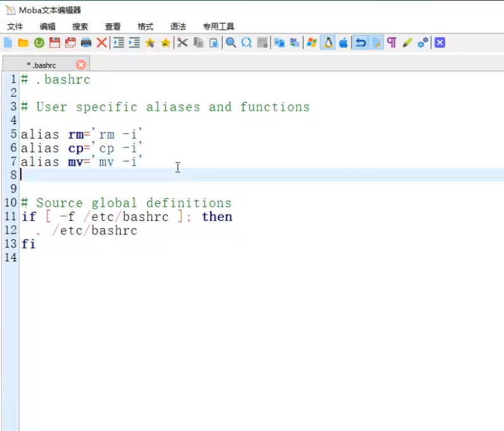This screenshot has width=504, height=431.
Task: Open a file using the folder icon
Action: 23,43
